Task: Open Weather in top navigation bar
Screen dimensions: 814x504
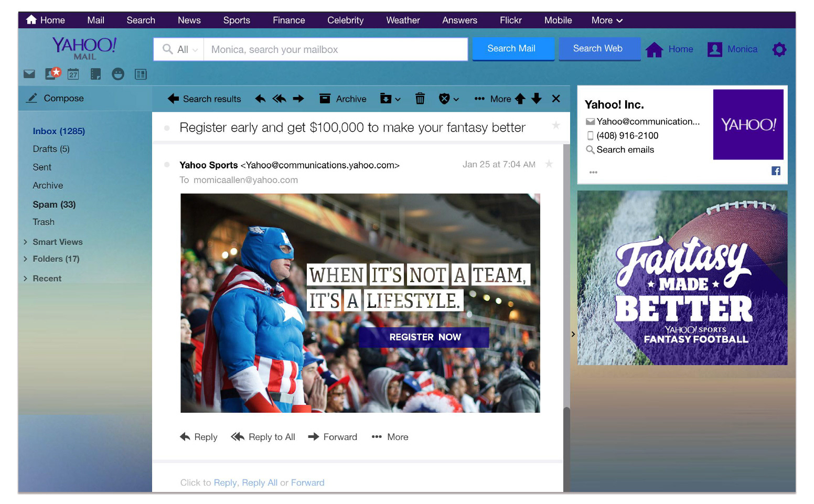Action: [403, 20]
